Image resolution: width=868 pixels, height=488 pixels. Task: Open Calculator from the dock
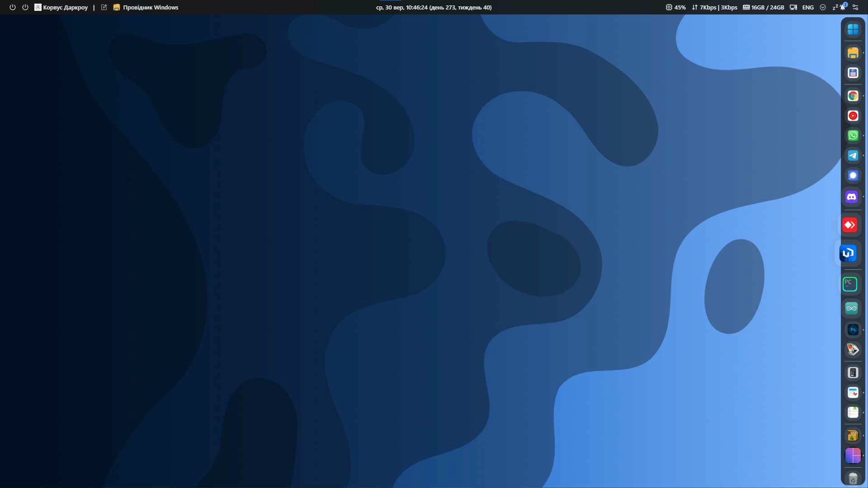tap(853, 373)
